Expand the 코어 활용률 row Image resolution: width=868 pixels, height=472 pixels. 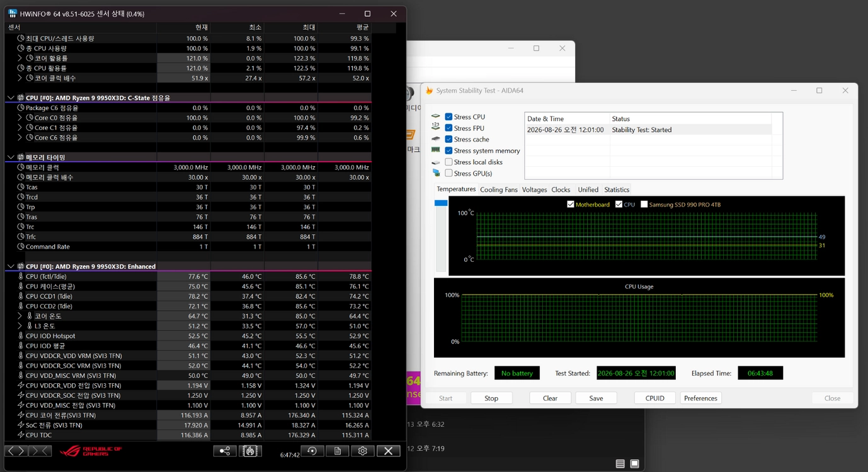(20, 58)
